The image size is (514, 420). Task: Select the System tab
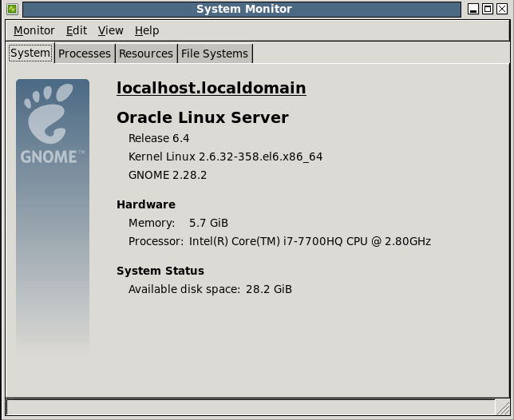tap(30, 53)
